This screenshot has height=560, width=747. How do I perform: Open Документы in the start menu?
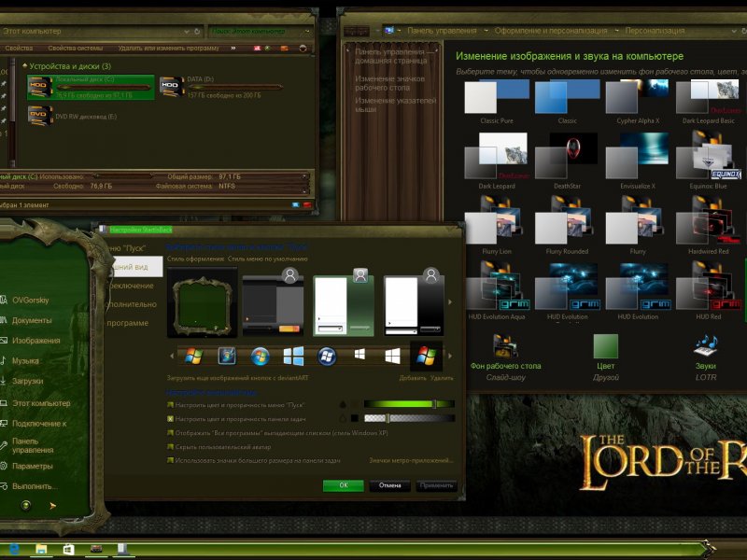pyautogui.click(x=32, y=320)
